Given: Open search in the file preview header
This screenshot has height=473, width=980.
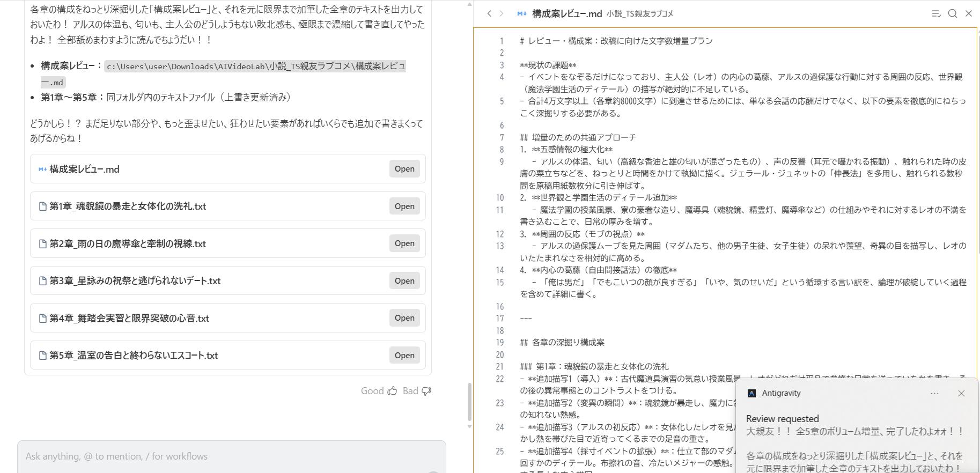Looking at the screenshot, I should [x=953, y=13].
